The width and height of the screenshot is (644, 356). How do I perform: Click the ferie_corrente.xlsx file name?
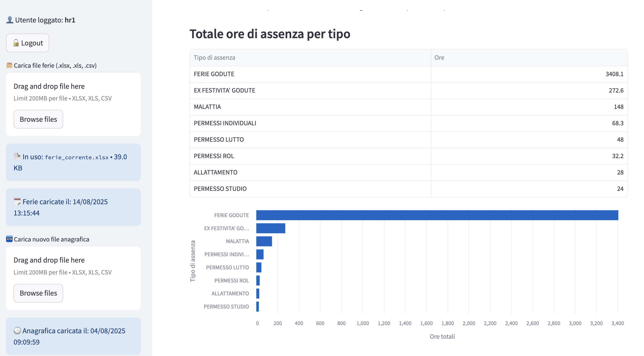tap(76, 157)
